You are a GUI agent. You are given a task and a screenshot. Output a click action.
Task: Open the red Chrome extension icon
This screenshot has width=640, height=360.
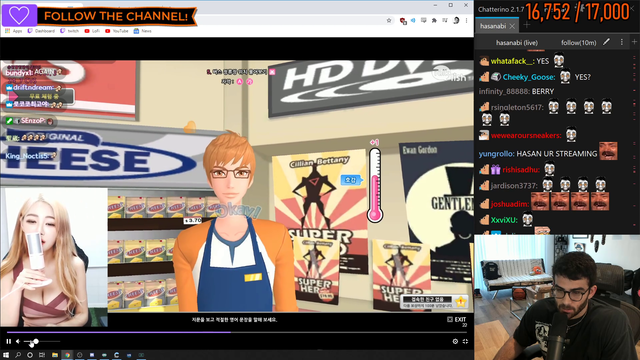pos(403,20)
